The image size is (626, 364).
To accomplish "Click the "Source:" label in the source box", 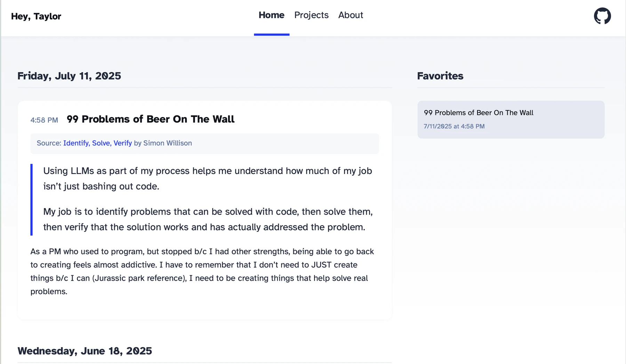I will tap(49, 143).
